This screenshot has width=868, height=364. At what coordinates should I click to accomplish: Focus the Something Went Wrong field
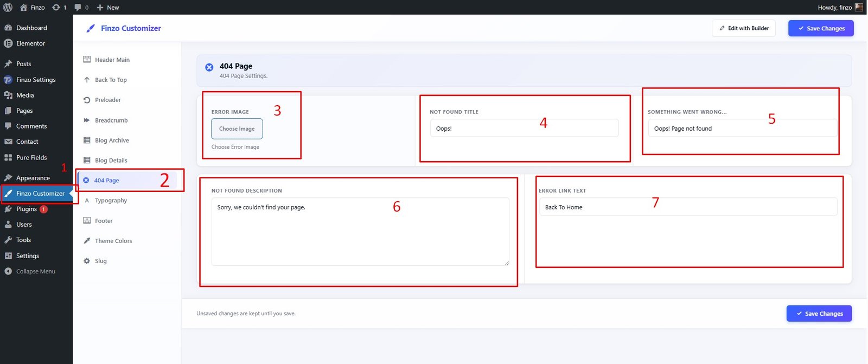coord(742,128)
